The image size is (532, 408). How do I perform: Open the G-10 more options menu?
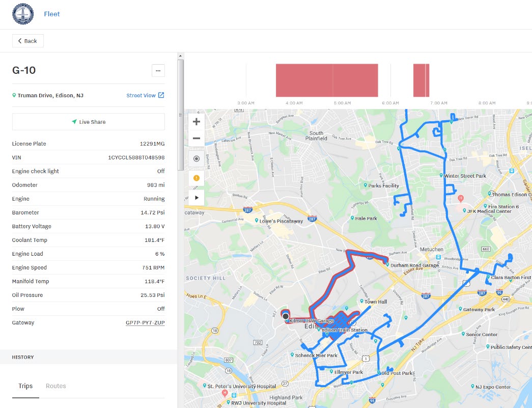(158, 71)
